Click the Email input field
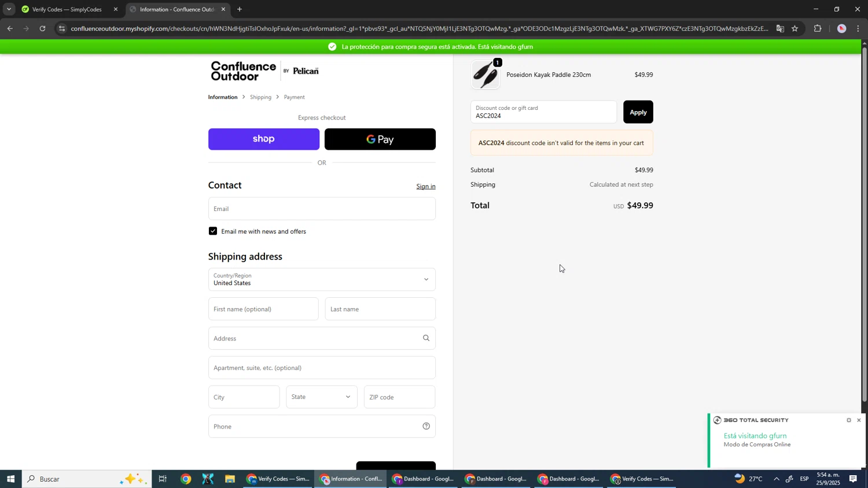This screenshot has width=868, height=488. tap(322, 209)
